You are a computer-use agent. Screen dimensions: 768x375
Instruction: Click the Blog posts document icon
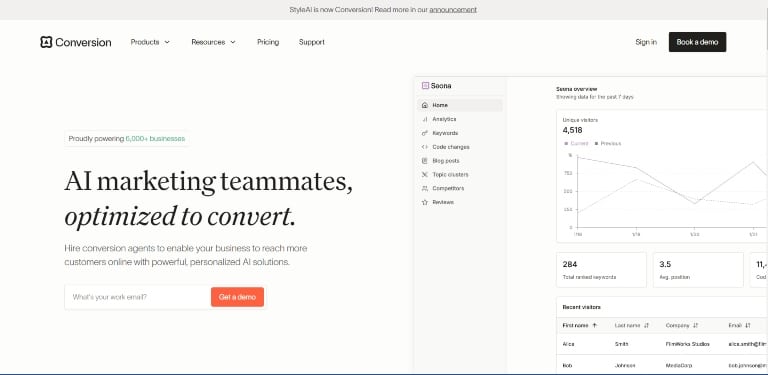pos(425,161)
